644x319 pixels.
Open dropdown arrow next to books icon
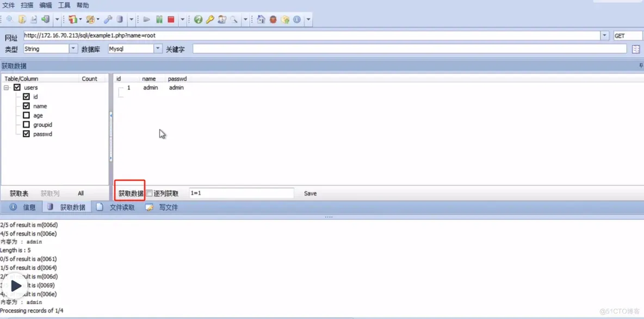click(81, 19)
